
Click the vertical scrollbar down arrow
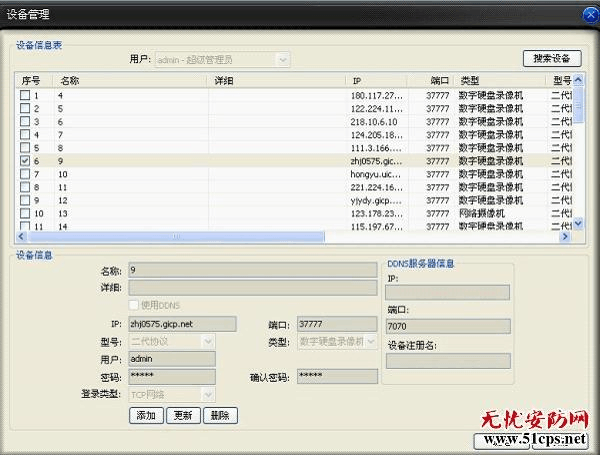coord(578,225)
